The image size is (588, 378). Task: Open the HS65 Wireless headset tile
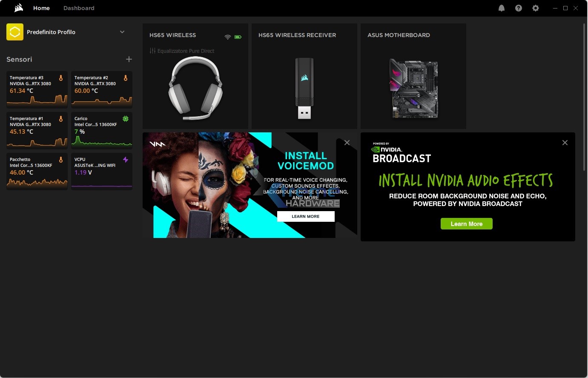click(195, 85)
